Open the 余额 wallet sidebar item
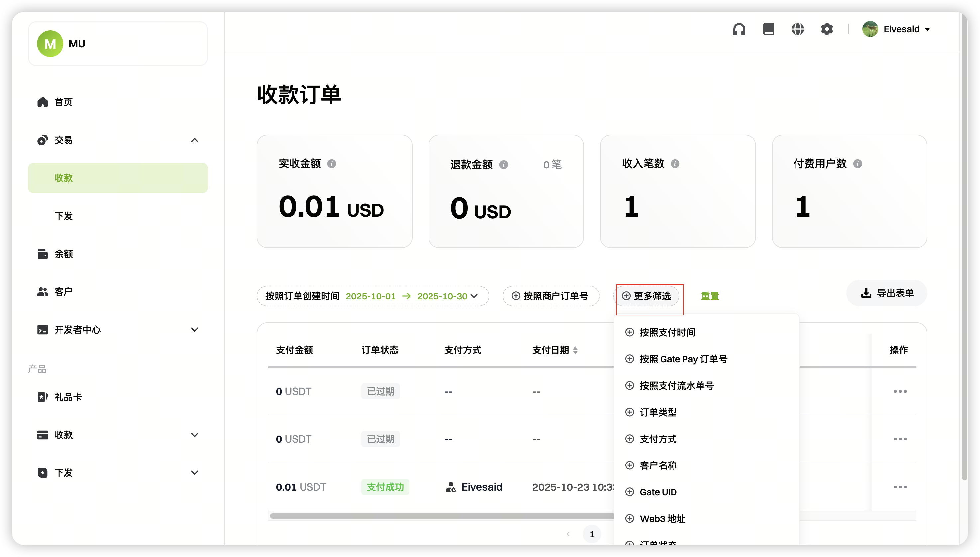Screen dimensions: 980x557 click(x=63, y=254)
